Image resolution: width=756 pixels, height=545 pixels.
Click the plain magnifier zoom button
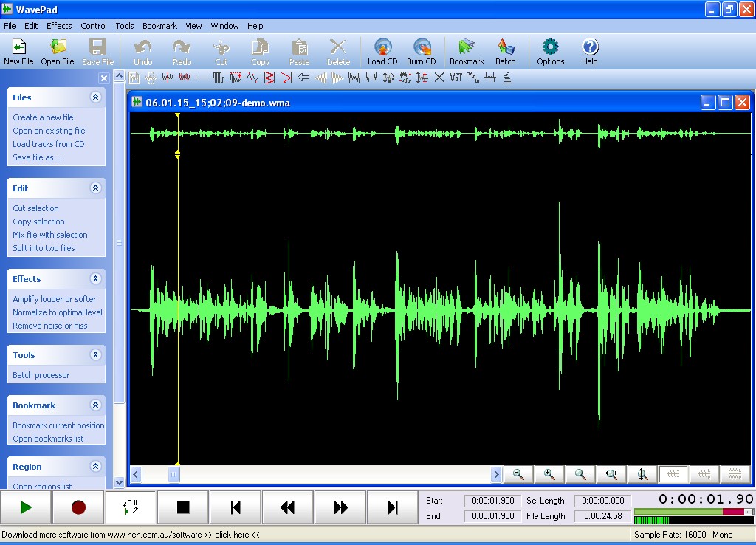tap(580, 475)
